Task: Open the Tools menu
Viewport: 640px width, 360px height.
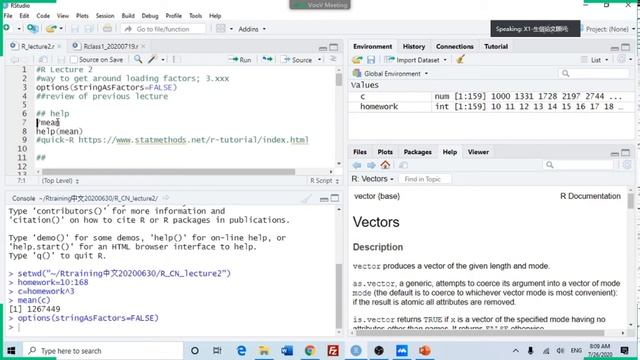Action: (x=196, y=16)
